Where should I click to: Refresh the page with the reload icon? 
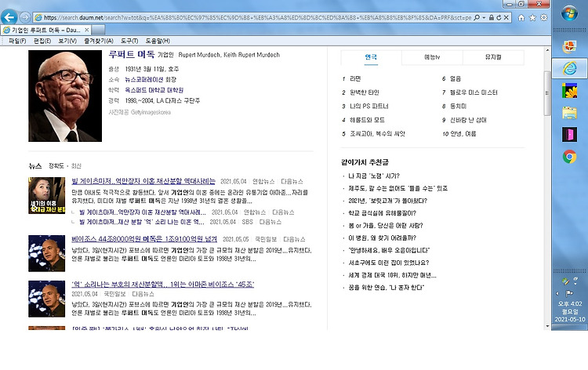tap(499, 17)
